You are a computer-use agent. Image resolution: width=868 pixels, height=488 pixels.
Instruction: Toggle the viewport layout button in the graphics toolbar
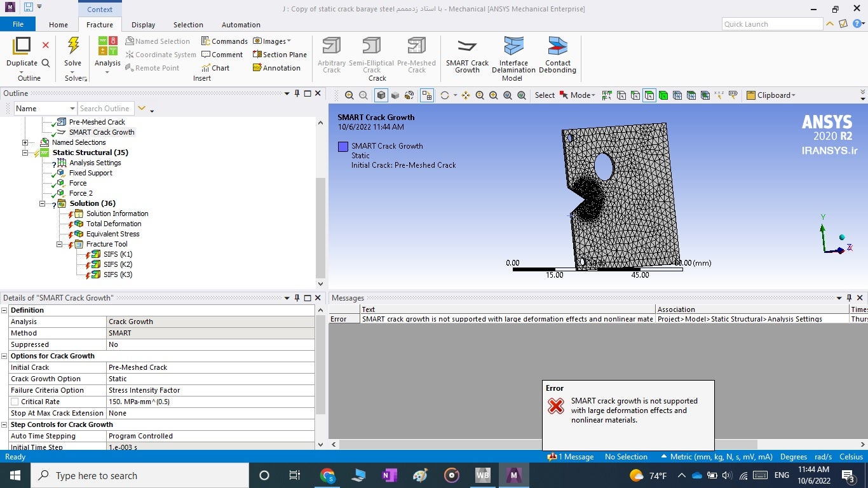pyautogui.click(x=427, y=95)
